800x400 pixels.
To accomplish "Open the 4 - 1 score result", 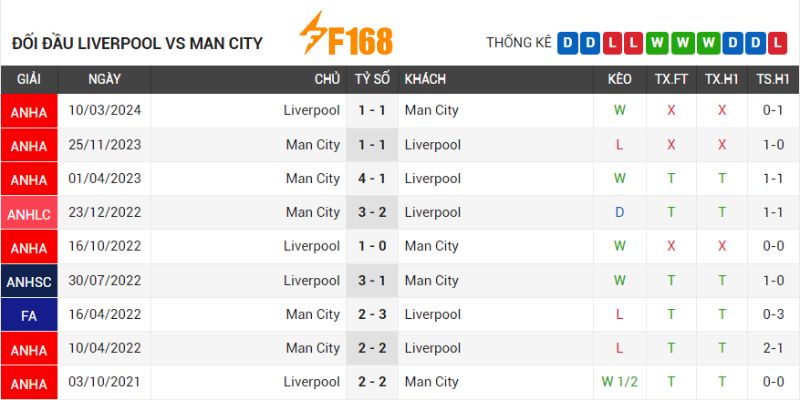I will 372,179.
